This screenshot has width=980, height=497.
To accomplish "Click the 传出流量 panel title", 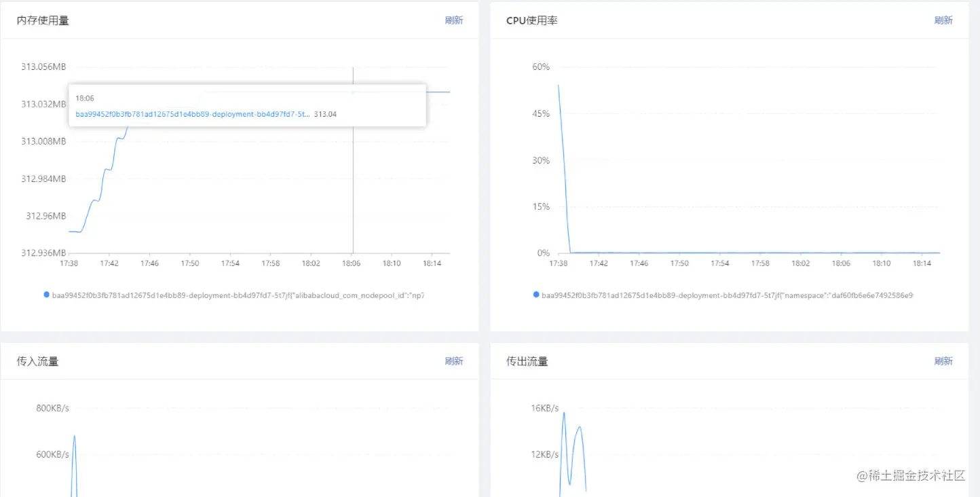I will [527, 361].
